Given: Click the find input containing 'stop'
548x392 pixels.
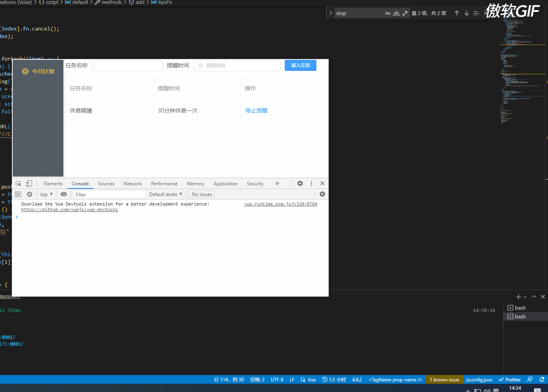Looking at the screenshot, I should pyautogui.click(x=358, y=13).
